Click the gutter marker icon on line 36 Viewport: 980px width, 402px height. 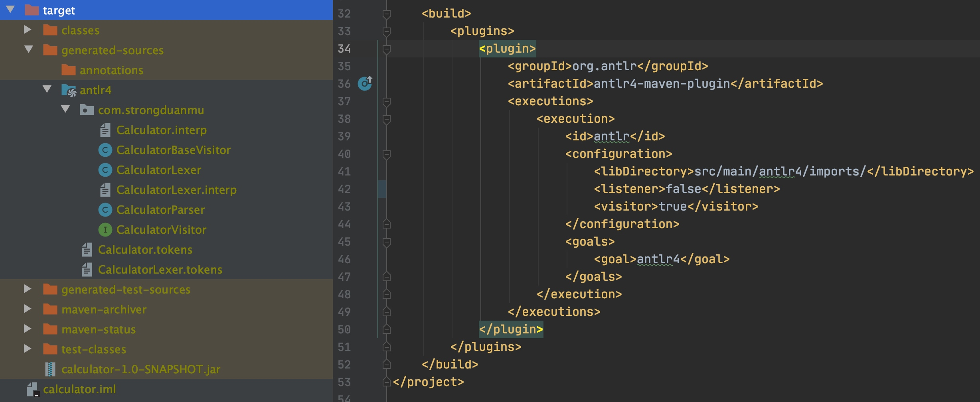tap(365, 83)
